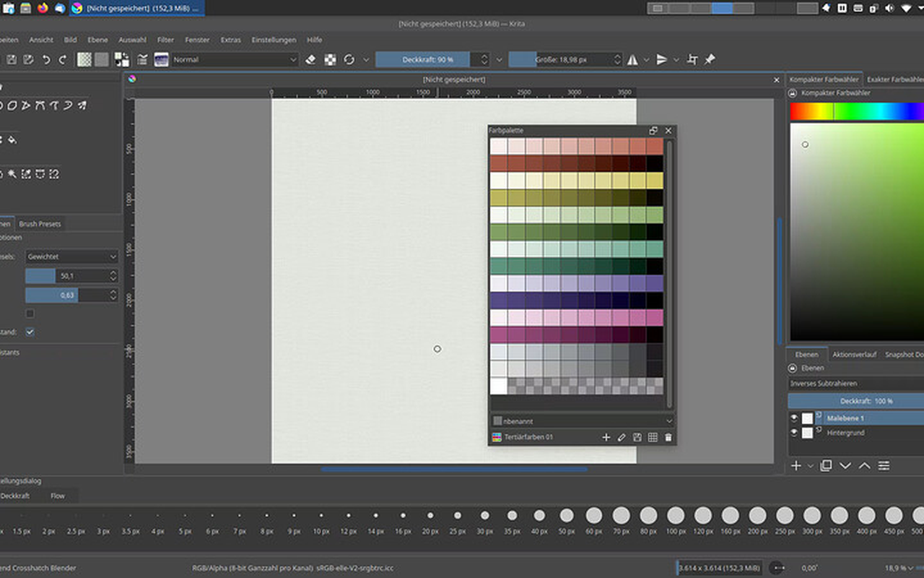Click the pin icon in toolbar
Image resolution: width=924 pixels, height=578 pixels.
coord(710,60)
